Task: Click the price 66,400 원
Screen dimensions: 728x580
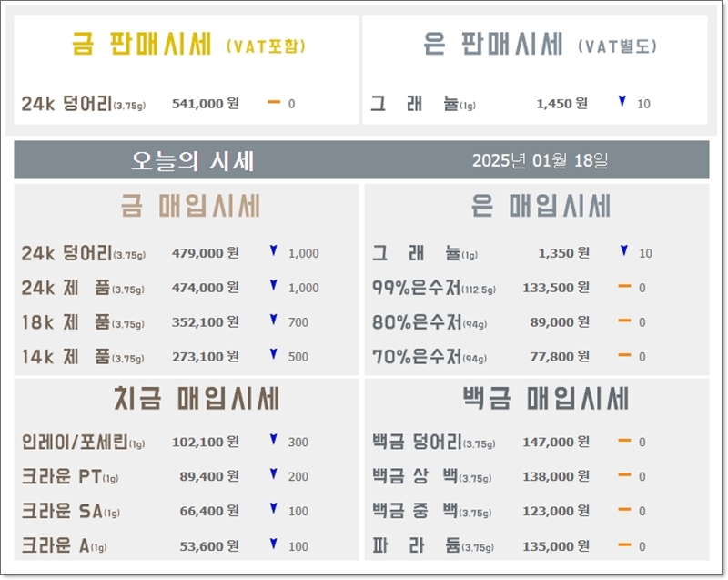Action: 209,511
